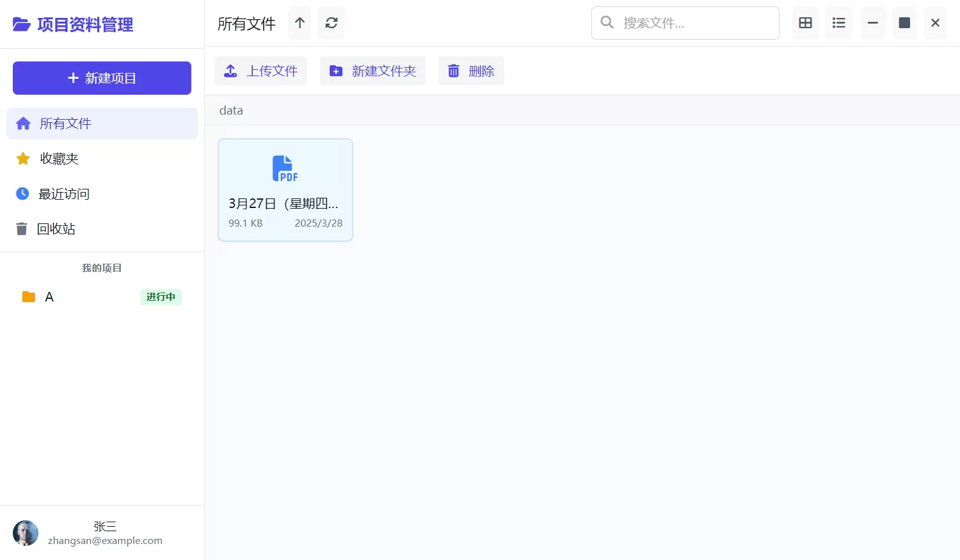
Task: Click the 张三 user avatar
Action: coord(26,533)
